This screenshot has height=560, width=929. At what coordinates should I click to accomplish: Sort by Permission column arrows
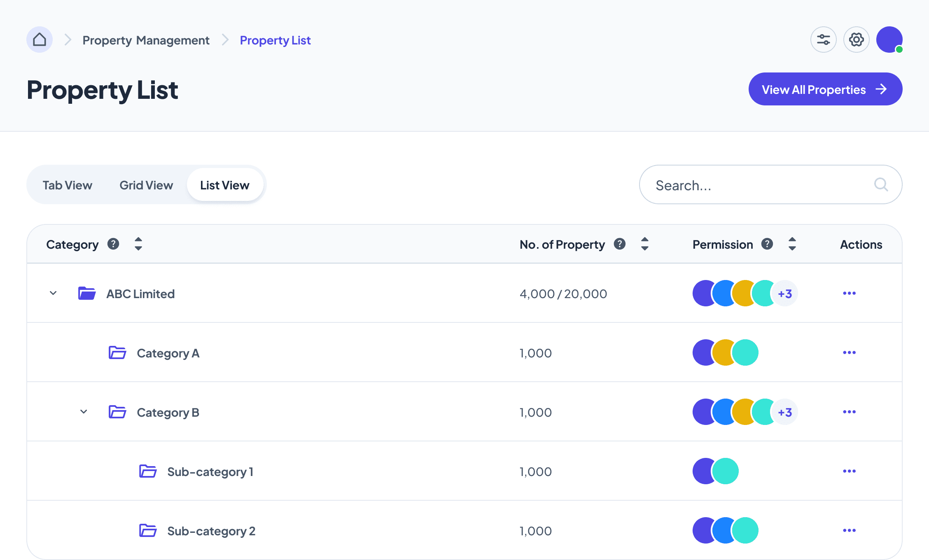[792, 244]
